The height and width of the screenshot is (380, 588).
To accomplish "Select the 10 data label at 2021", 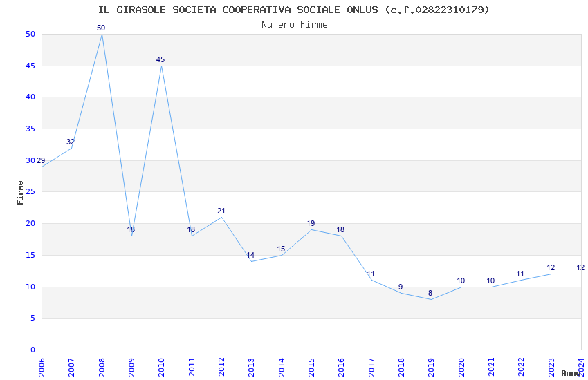I will (490, 281).
